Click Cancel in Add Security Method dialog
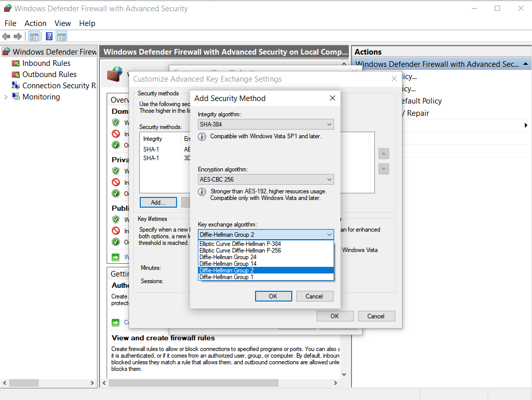The height and width of the screenshot is (400, 532). pyautogui.click(x=314, y=296)
